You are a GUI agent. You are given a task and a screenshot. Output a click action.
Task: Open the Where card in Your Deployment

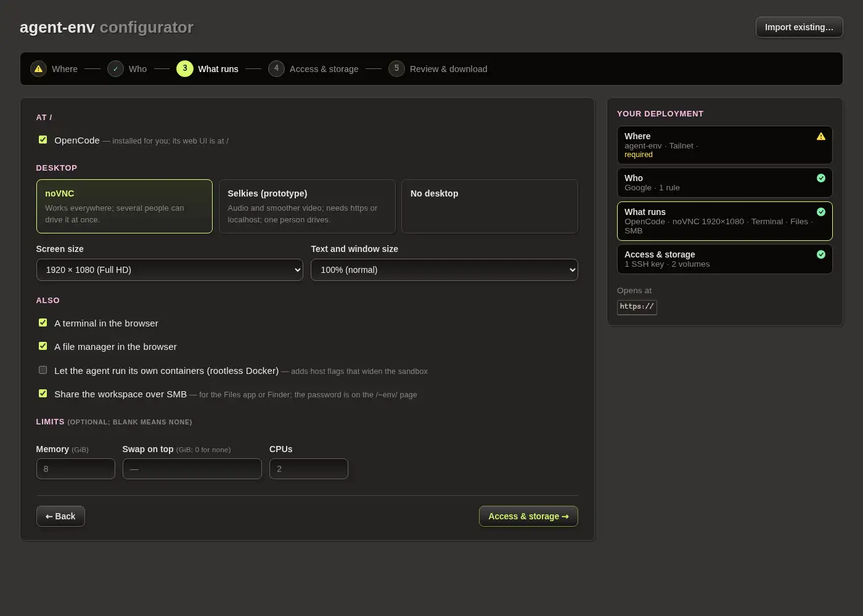[x=725, y=145]
